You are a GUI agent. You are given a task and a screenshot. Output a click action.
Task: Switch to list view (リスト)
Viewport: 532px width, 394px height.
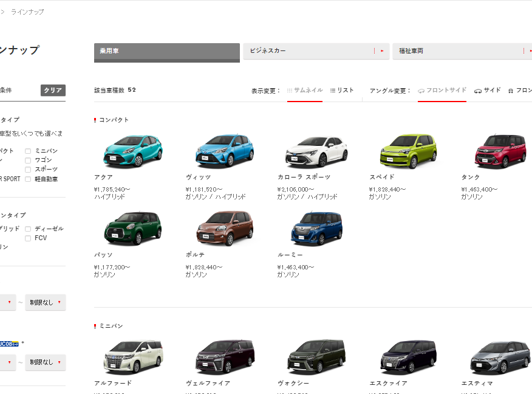coord(342,90)
